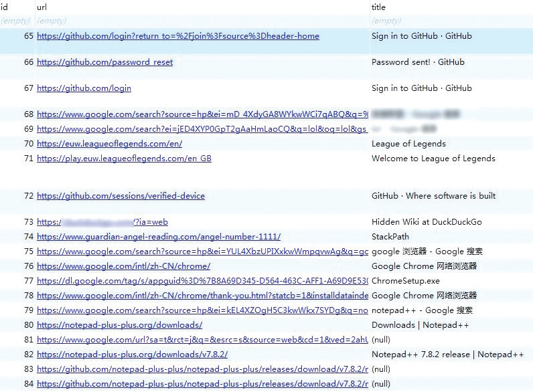Click the url column header

point(42,7)
